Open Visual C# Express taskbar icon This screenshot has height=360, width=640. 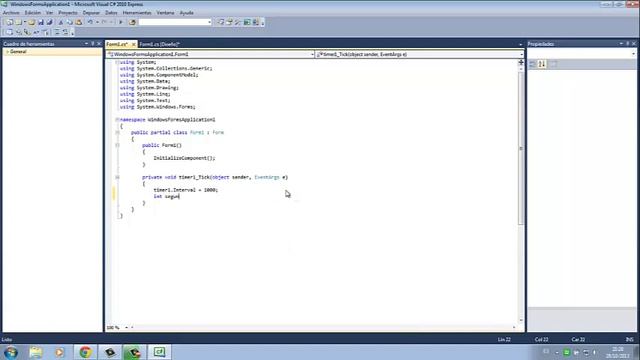pos(159,352)
